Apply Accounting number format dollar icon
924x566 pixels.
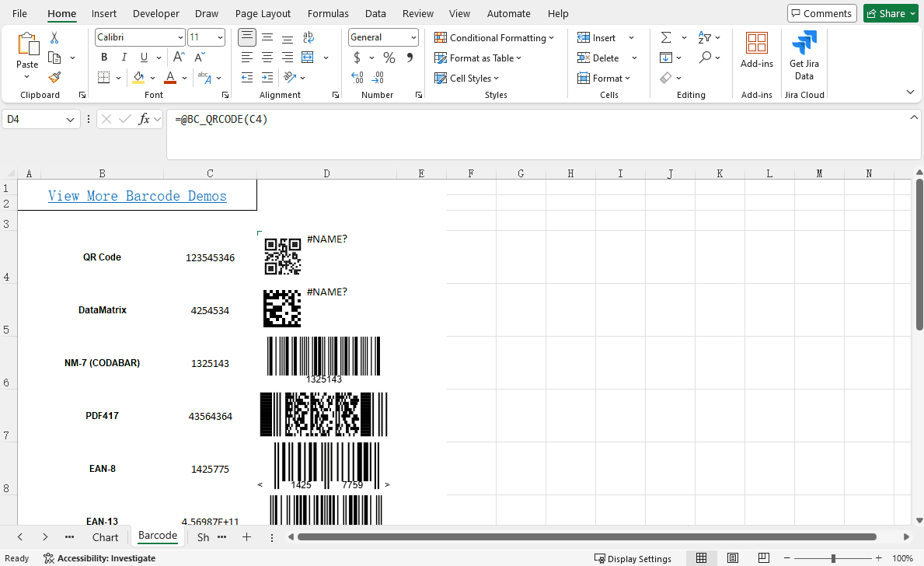tap(357, 58)
